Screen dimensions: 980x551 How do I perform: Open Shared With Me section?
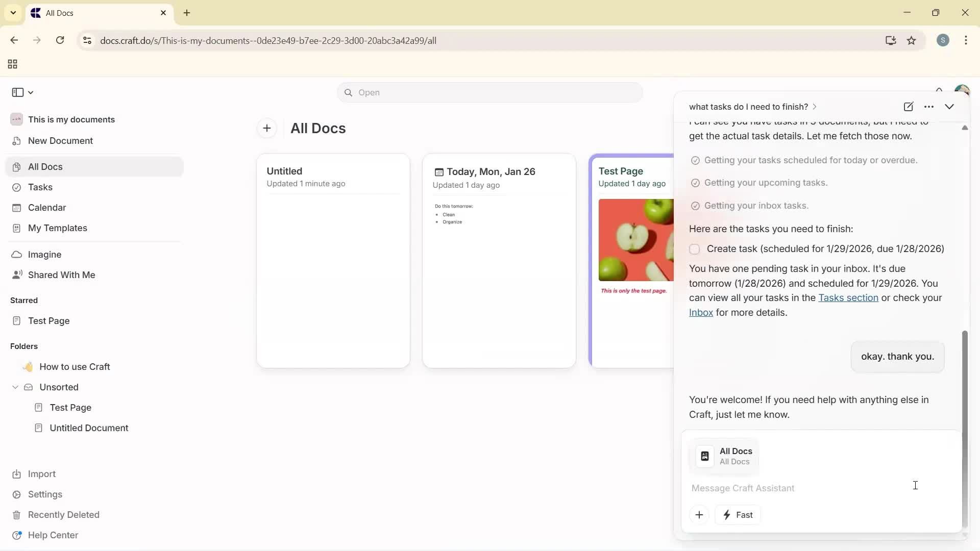point(61,275)
